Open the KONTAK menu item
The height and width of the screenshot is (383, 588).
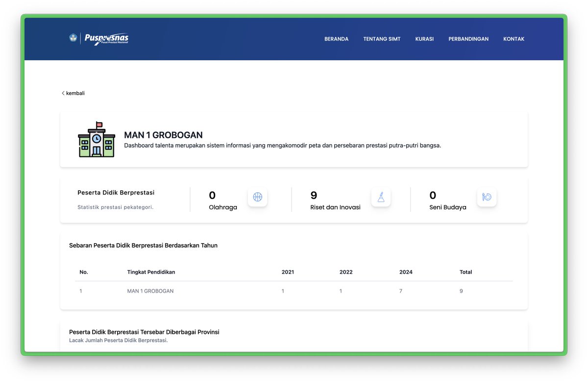point(514,39)
